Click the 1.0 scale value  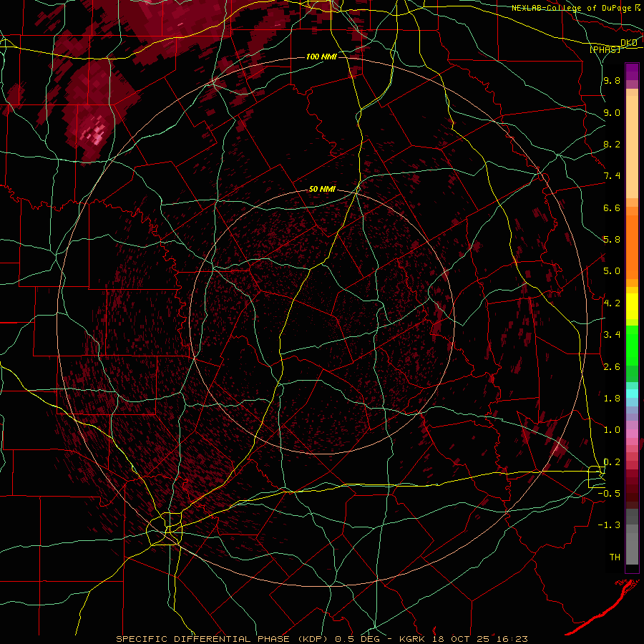click(612, 430)
